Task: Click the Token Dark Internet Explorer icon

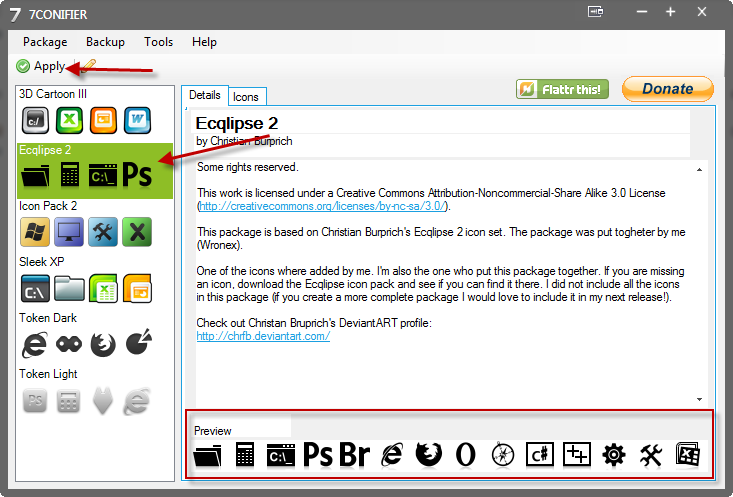Action: 34,345
